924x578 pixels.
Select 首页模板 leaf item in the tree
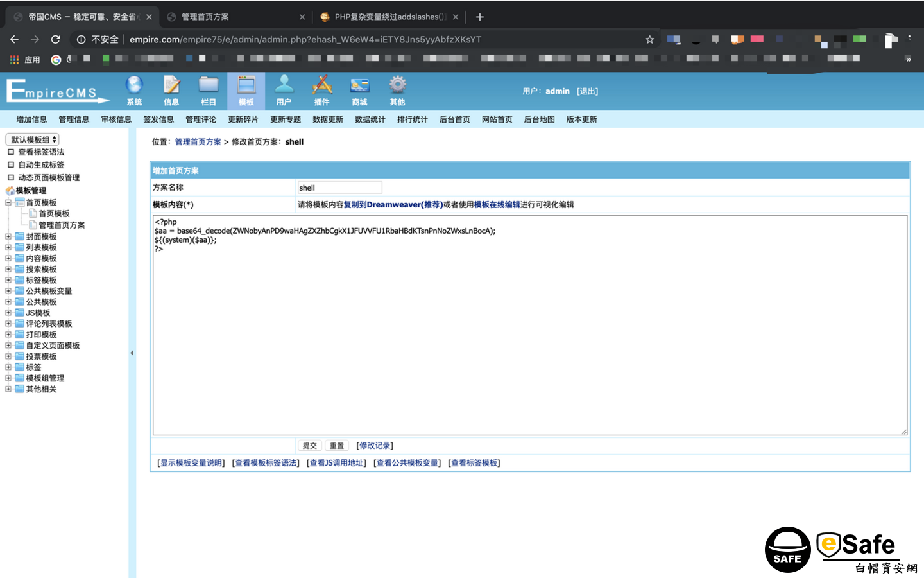(54, 214)
